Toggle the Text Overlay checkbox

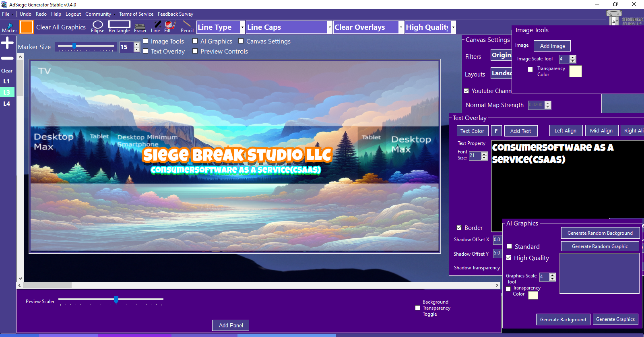coord(146,51)
